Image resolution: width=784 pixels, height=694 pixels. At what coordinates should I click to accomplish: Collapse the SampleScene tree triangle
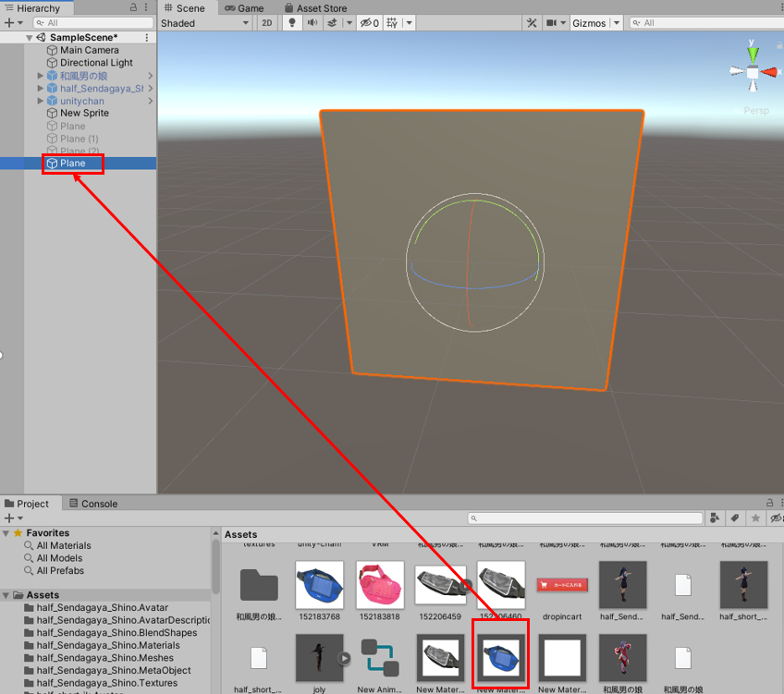[29, 38]
